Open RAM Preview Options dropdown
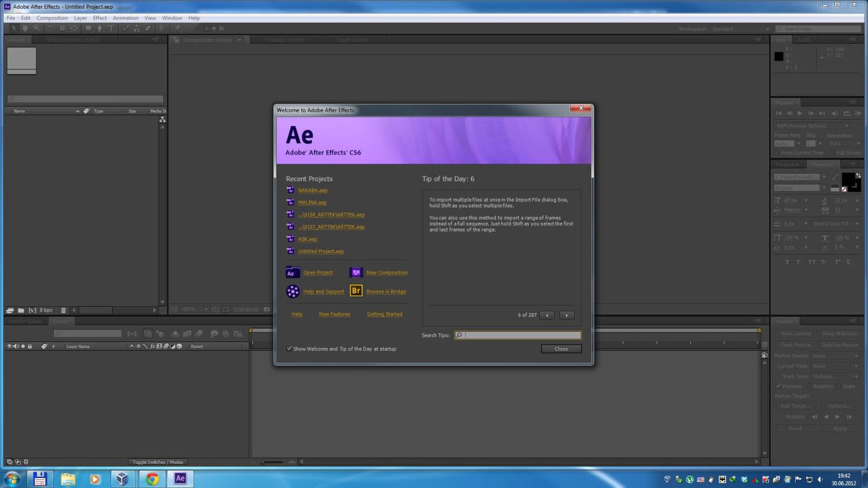Image resolution: width=868 pixels, height=488 pixels. 812,125
